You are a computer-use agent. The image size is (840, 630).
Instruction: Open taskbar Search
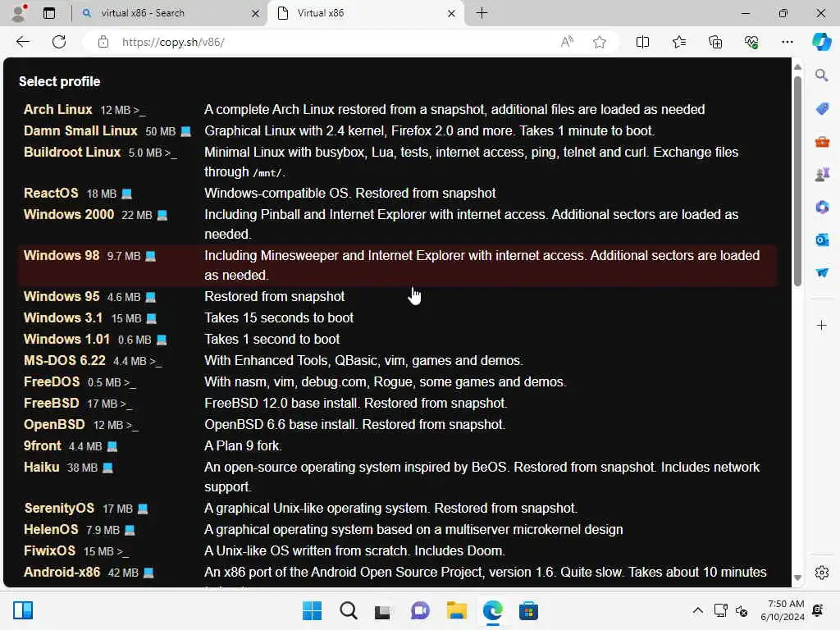(x=348, y=610)
